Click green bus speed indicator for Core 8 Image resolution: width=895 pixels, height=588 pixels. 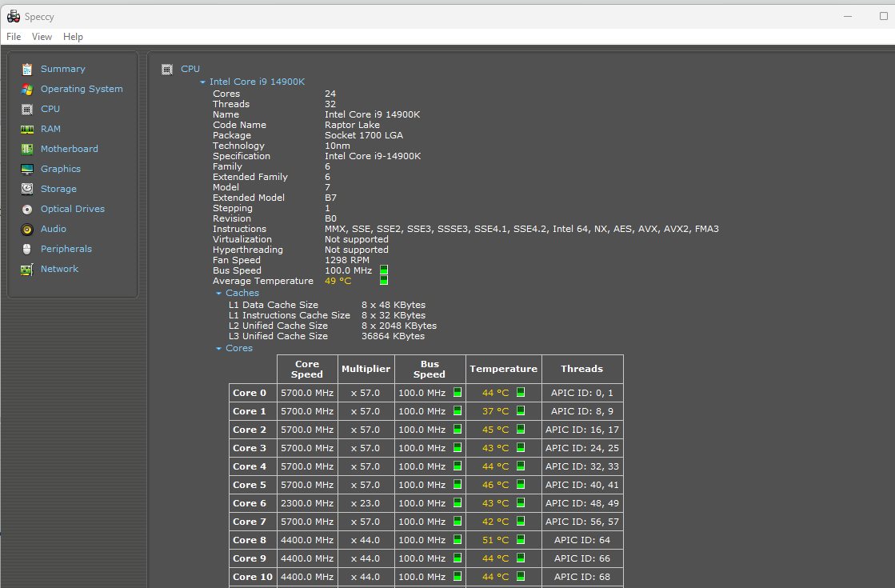pos(457,540)
